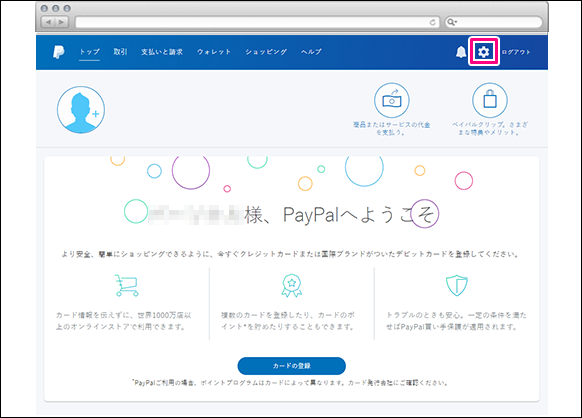Click the shield protection icon
This screenshot has width=582, height=418.
click(457, 285)
